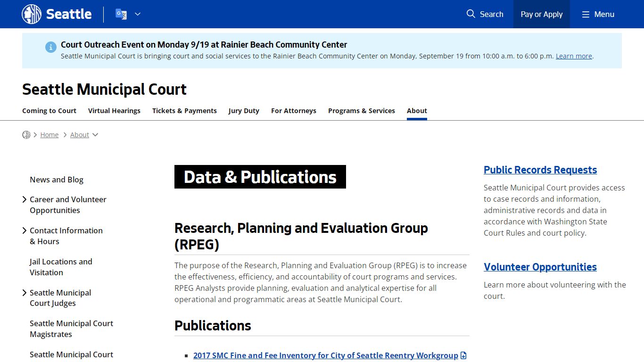Click the Seattle wordmark text
Screen dimensions: 644x362
tap(69, 14)
